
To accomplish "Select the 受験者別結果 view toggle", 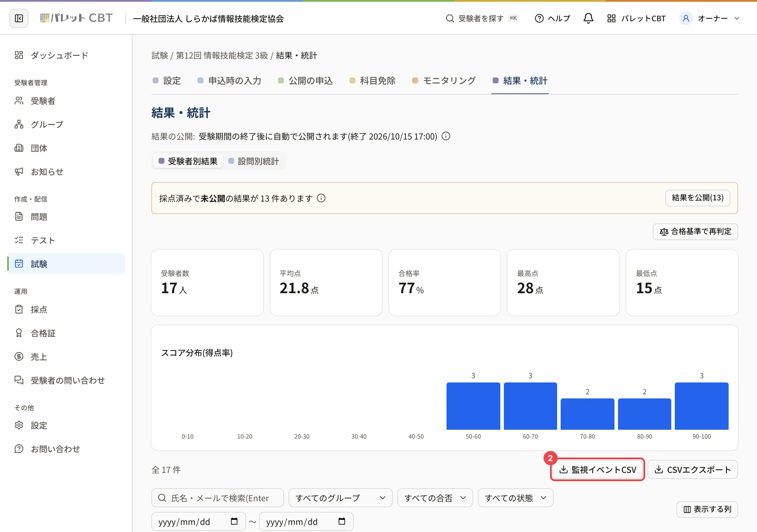I will tap(188, 161).
